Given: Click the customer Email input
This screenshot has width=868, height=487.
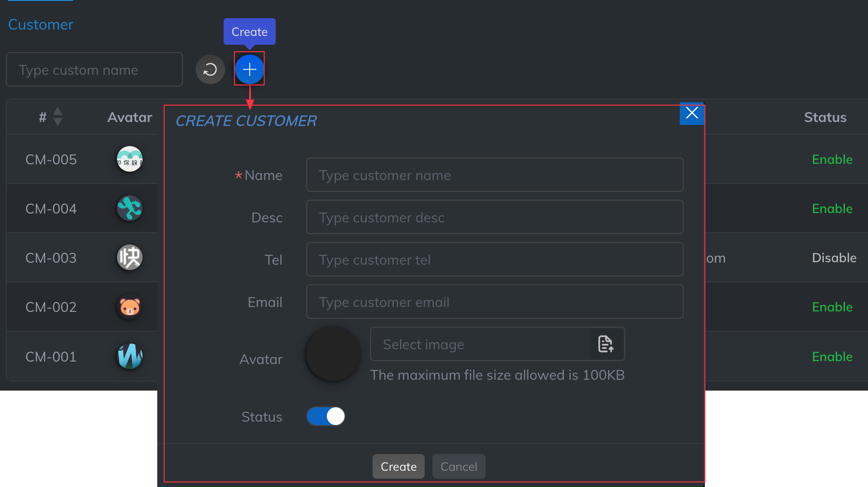Looking at the screenshot, I should tap(494, 302).
